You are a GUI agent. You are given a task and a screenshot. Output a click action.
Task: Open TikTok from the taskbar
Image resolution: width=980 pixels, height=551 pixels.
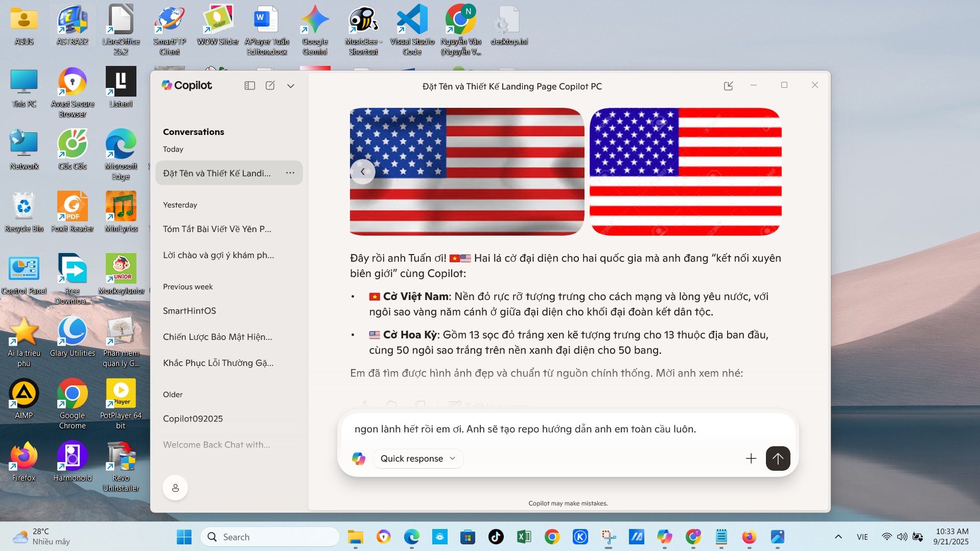pyautogui.click(x=495, y=536)
